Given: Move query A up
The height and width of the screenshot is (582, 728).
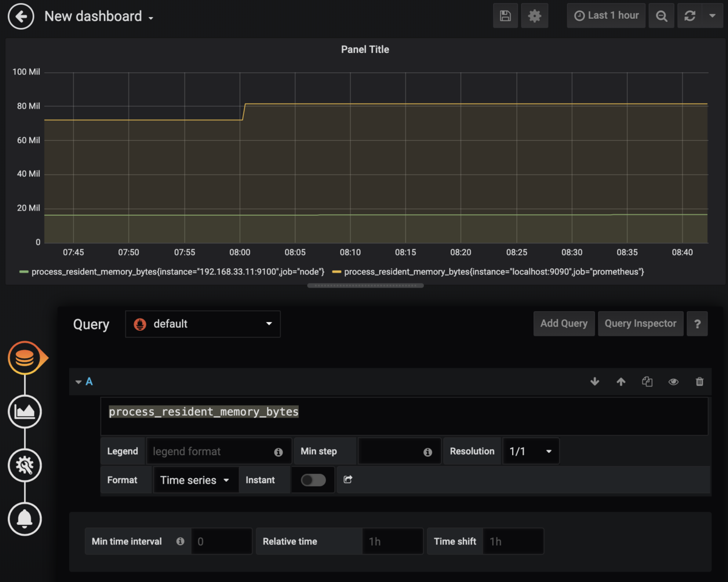Looking at the screenshot, I should [621, 382].
